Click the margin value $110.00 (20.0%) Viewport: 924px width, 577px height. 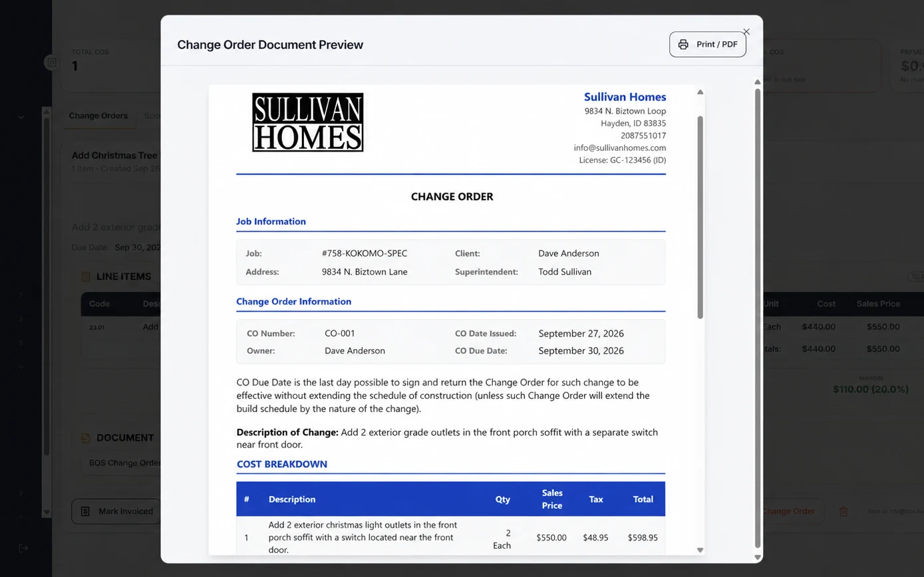click(871, 389)
